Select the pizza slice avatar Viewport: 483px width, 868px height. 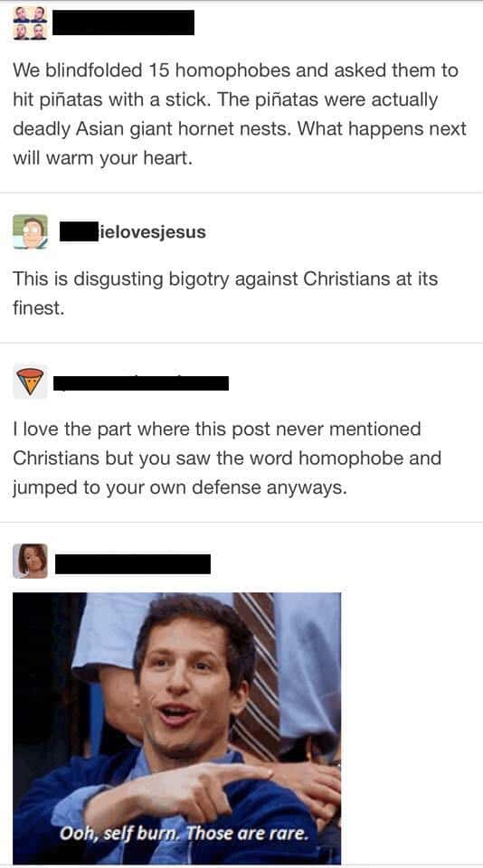tap(30, 382)
